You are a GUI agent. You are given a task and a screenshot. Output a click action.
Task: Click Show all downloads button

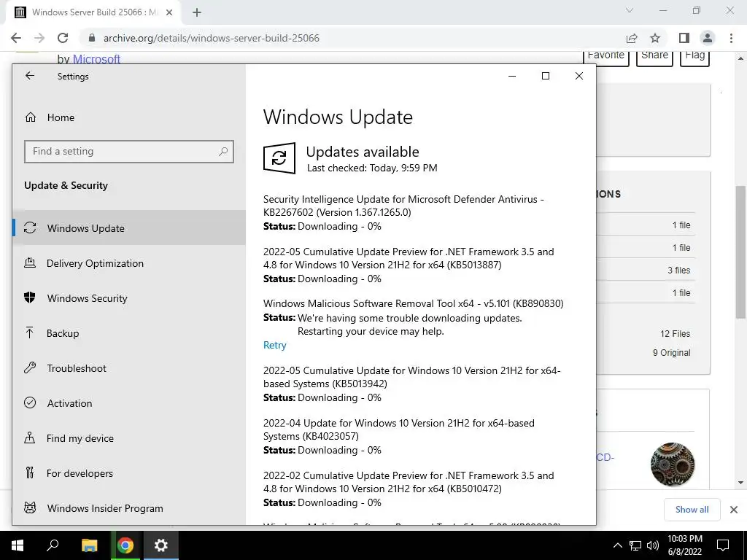[692, 510]
